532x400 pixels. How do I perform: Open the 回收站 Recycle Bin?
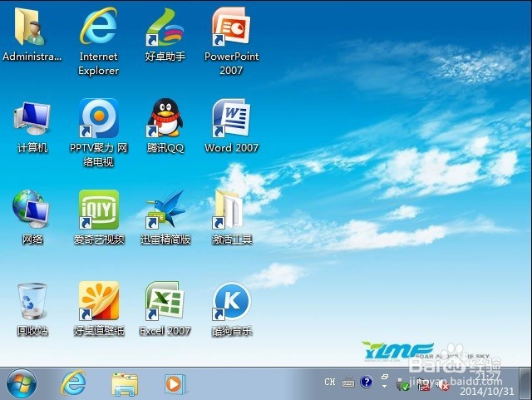(x=32, y=302)
